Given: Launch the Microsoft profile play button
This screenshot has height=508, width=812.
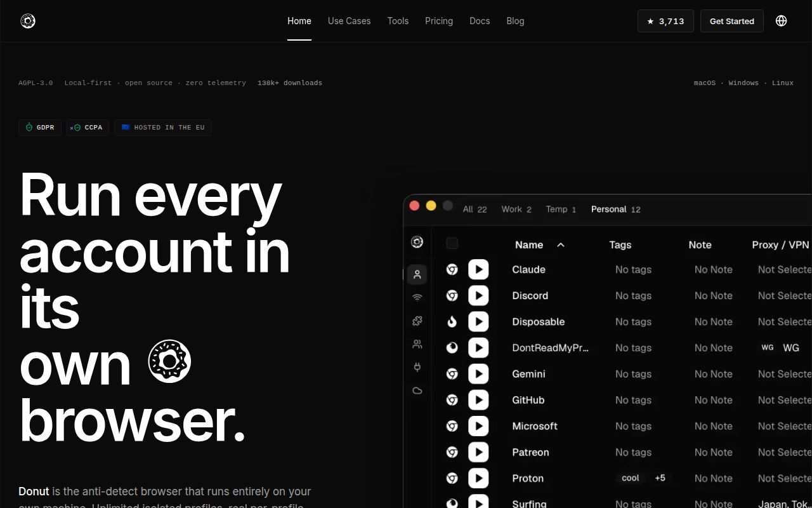Looking at the screenshot, I should [478, 426].
